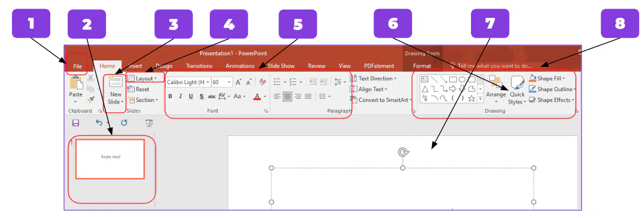The image size is (644, 218).
Task: Switch to the Insert tab
Action: [x=135, y=66]
